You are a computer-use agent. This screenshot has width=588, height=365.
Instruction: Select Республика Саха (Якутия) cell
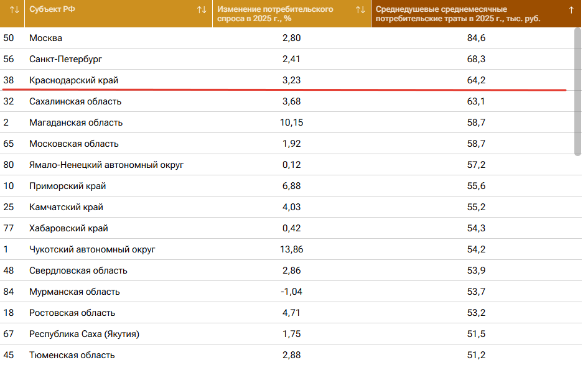point(85,334)
